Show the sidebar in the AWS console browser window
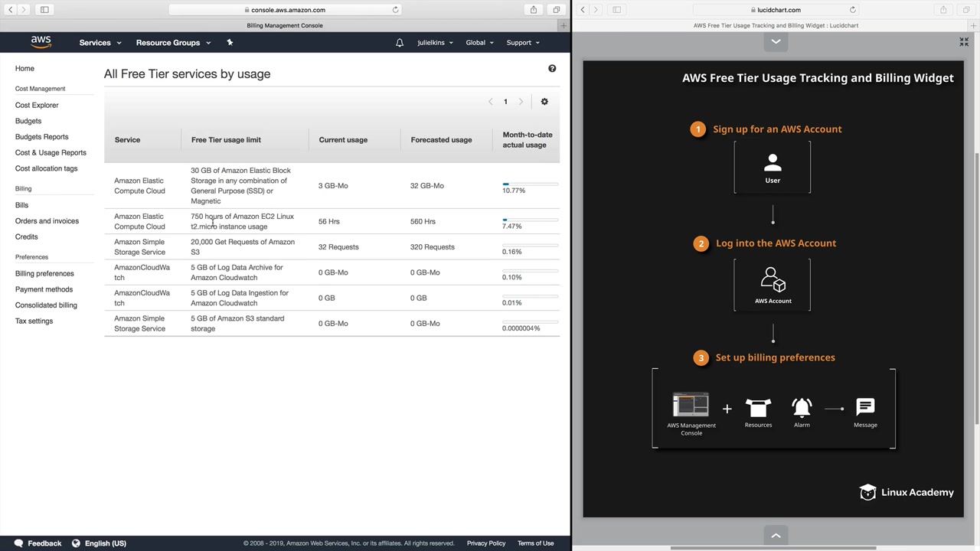The height and width of the screenshot is (551, 980). coord(44,10)
